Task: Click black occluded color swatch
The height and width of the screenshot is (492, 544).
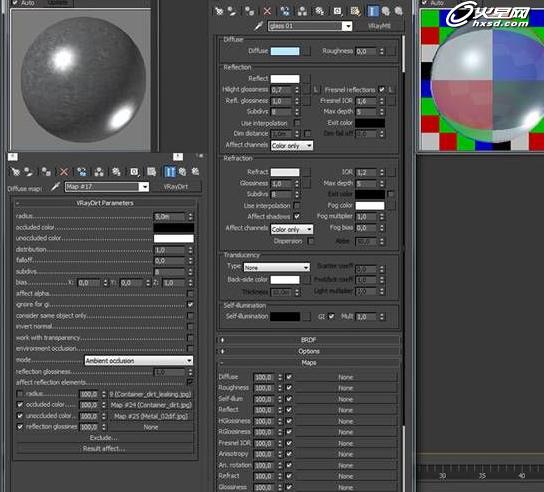Action: pos(173,227)
